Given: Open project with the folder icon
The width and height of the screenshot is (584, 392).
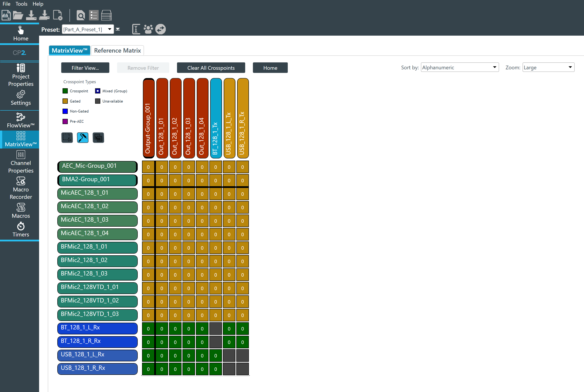Looking at the screenshot, I should (18, 15).
